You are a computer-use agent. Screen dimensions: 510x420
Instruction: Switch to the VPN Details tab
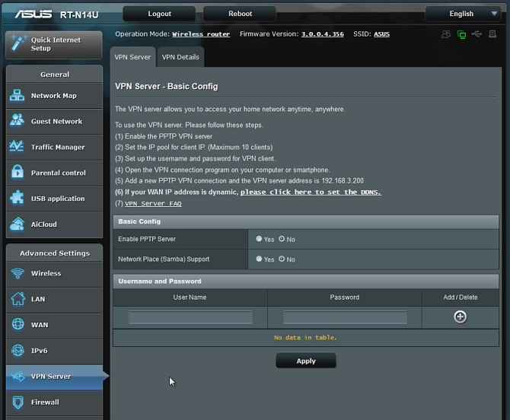[180, 57]
